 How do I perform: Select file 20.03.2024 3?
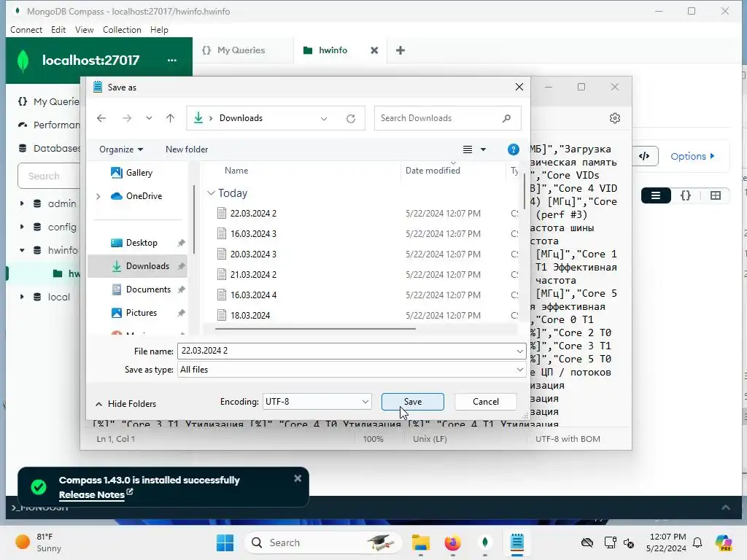pyautogui.click(x=253, y=254)
